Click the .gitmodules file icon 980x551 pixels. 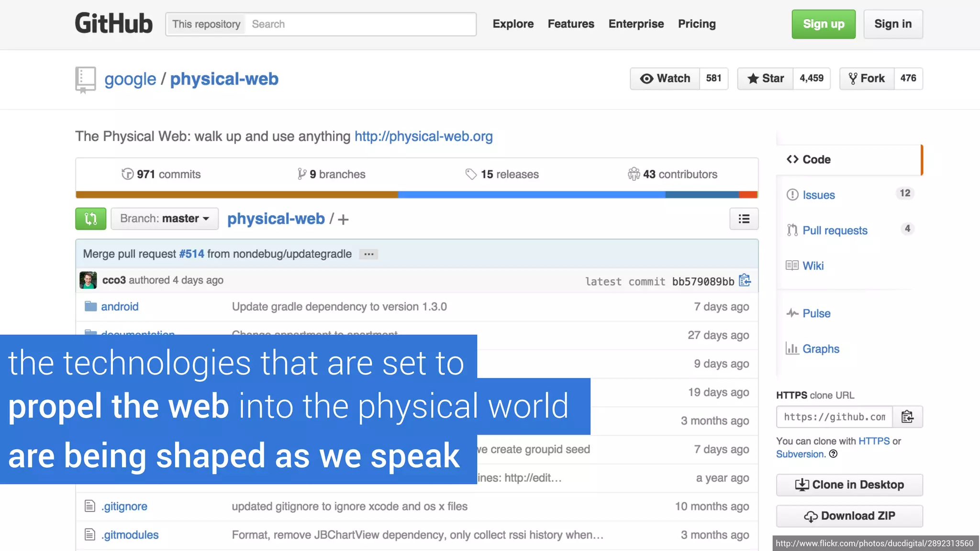point(90,534)
